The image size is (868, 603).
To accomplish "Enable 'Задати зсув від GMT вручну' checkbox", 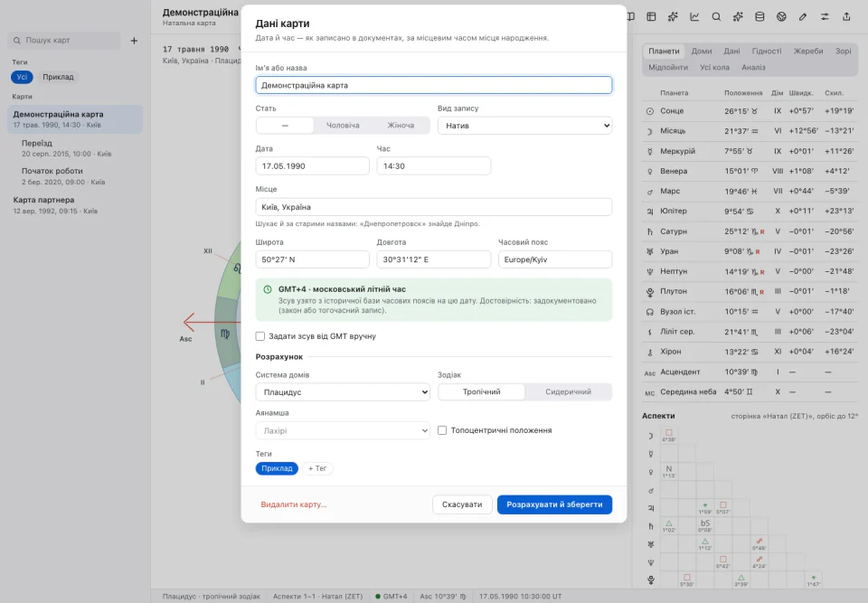I will pos(260,336).
